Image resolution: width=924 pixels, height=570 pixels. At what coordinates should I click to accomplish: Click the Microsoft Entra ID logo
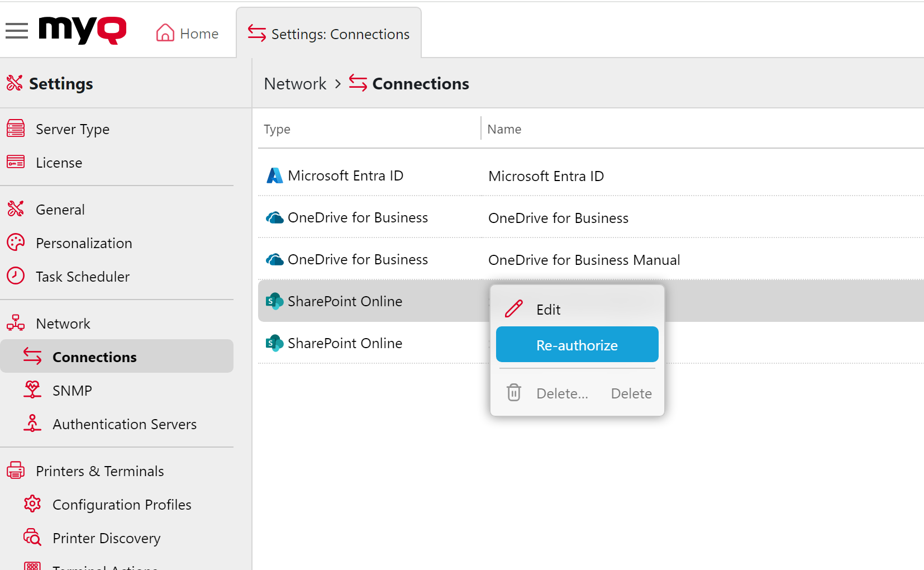(x=274, y=175)
